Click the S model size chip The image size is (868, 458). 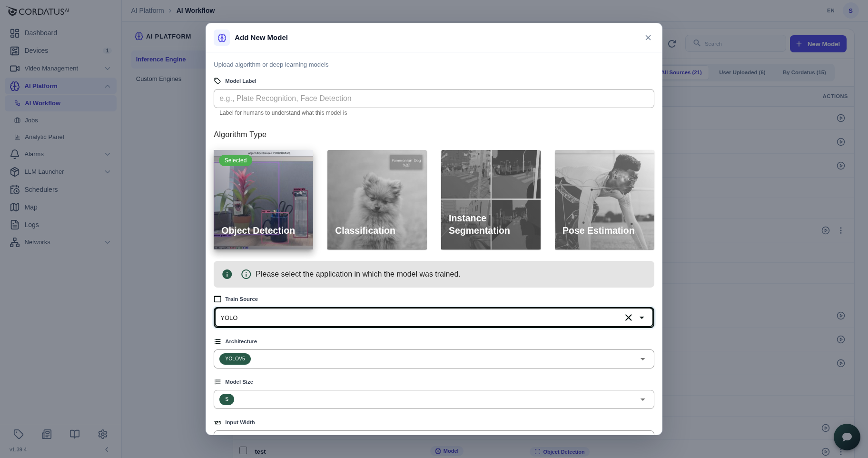click(x=227, y=399)
